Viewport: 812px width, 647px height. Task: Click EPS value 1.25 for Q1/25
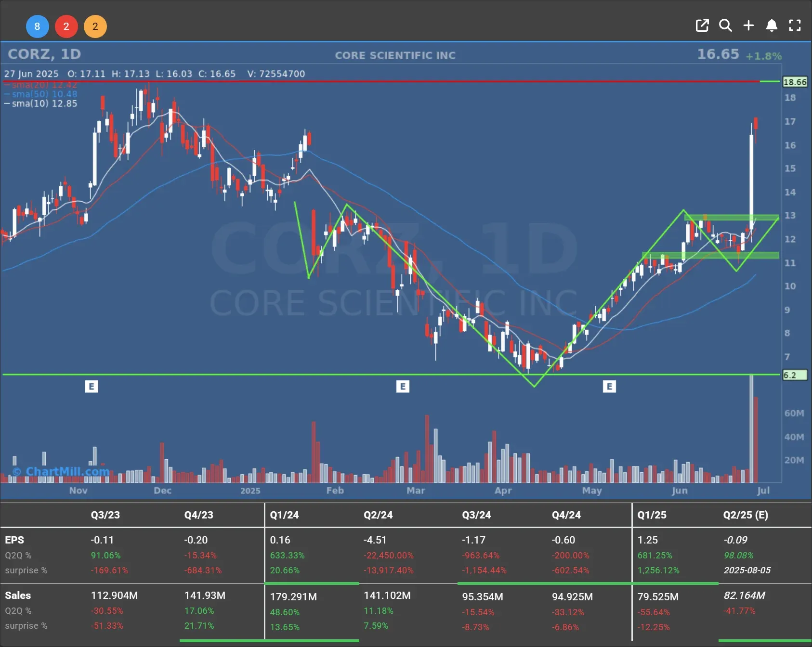pos(648,540)
